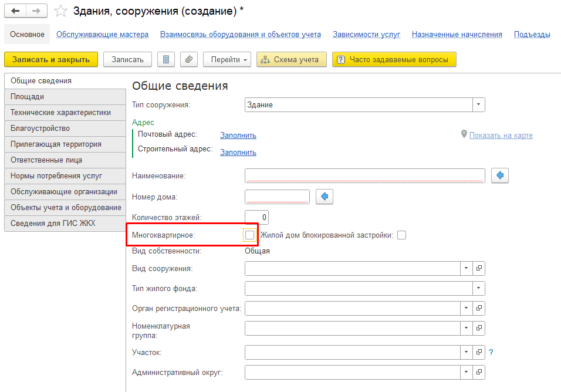
Task: Click blue arrow next to Наименование field
Action: [500, 175]
